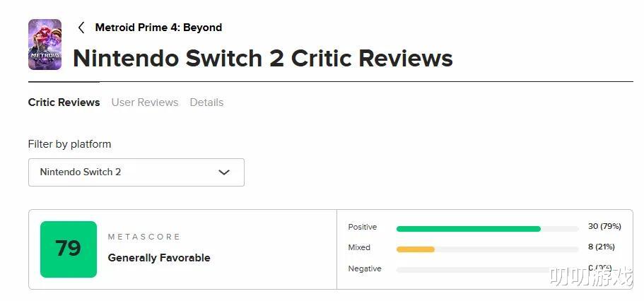Switch to the User Reviews tab

pos(145,102)
